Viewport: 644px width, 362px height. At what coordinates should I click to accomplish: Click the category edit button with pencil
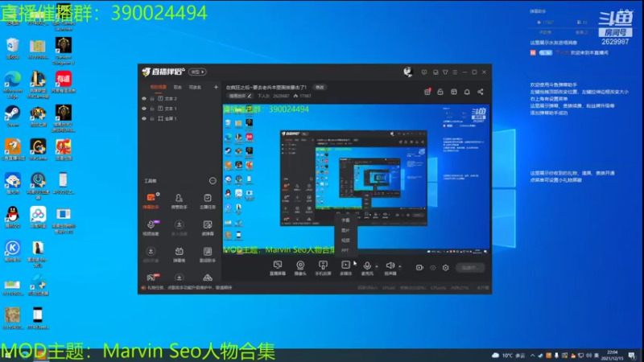[x=240, y=96]
